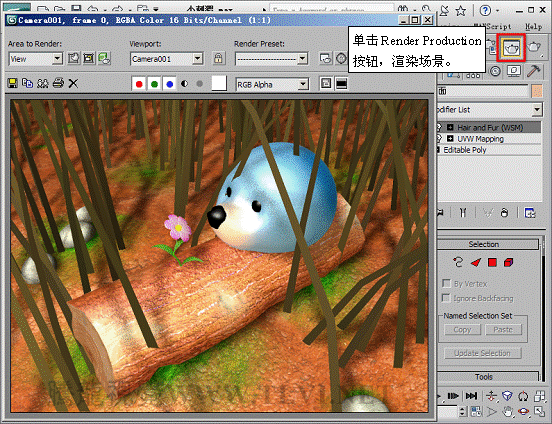Image resolution: width=552 pixels, height=424 pixels.
Task: Open the Help menu
Action: pos(534,27)
